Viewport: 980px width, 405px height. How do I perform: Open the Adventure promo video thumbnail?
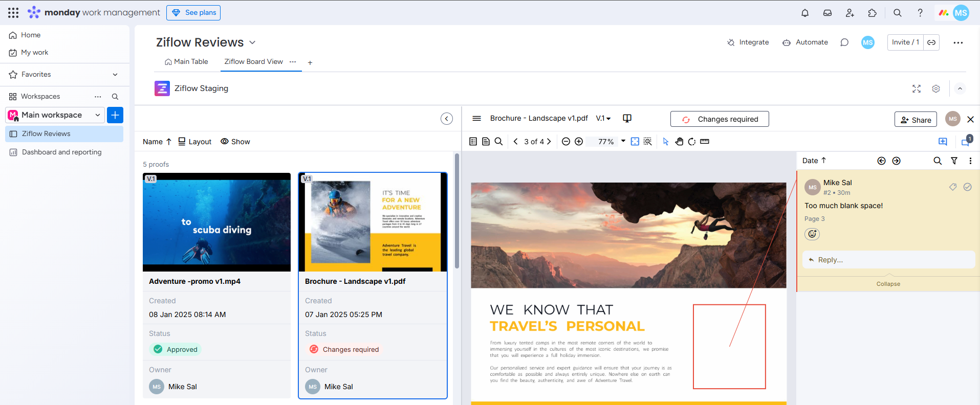pos(216,222)
